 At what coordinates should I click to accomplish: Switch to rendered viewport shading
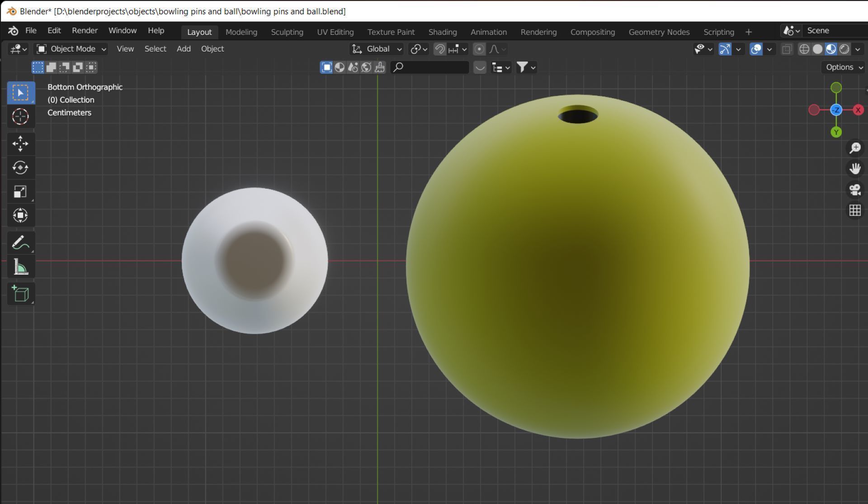844,49
